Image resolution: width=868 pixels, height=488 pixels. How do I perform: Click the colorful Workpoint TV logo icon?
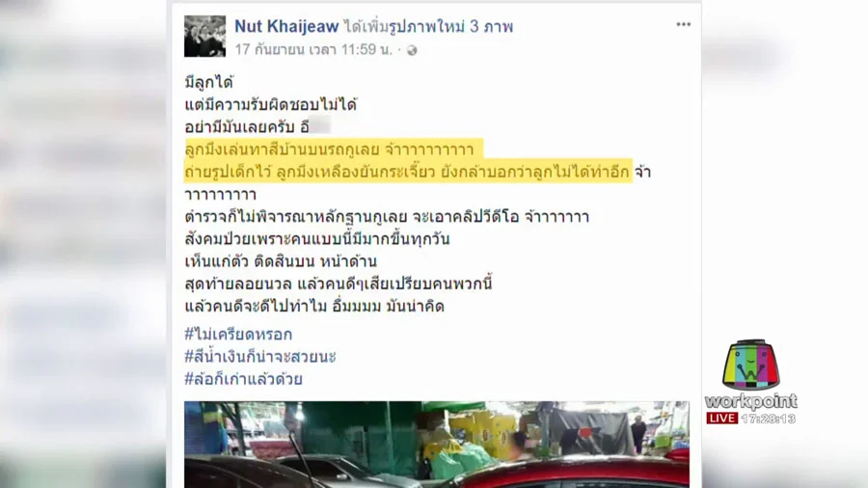point(750,366)
